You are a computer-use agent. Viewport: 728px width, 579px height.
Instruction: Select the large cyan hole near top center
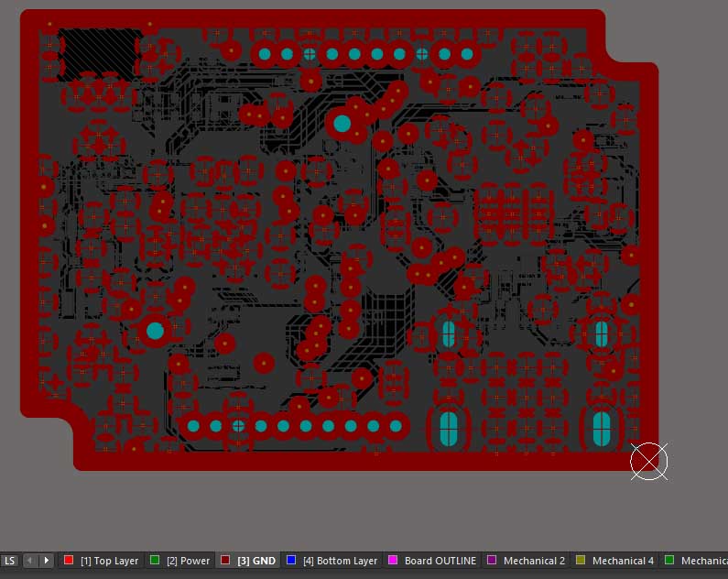point(342,123)
